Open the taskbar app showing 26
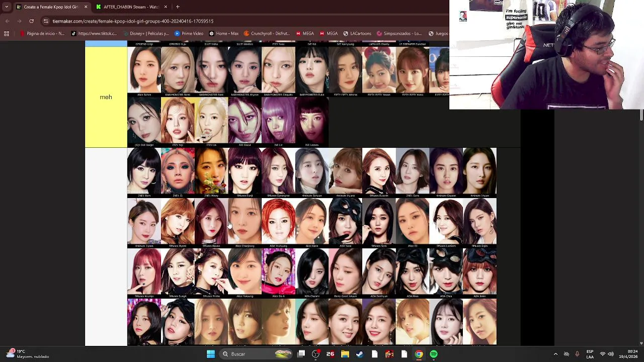Viewport: 644px width, 362px height. (x=330, y=354)
